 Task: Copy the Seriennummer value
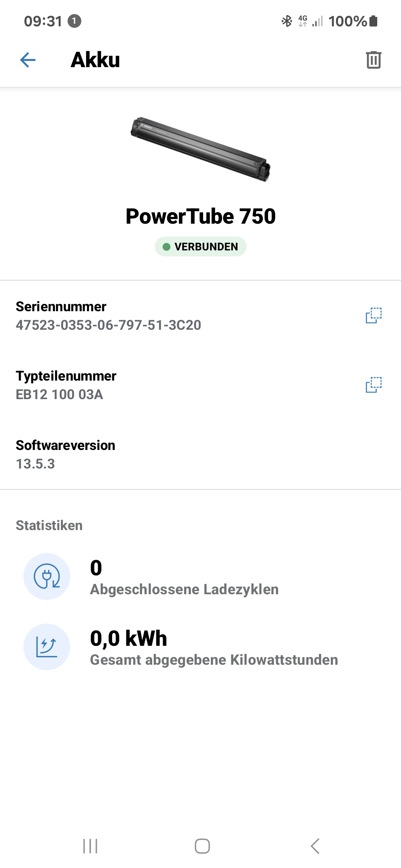click(374, 315)
